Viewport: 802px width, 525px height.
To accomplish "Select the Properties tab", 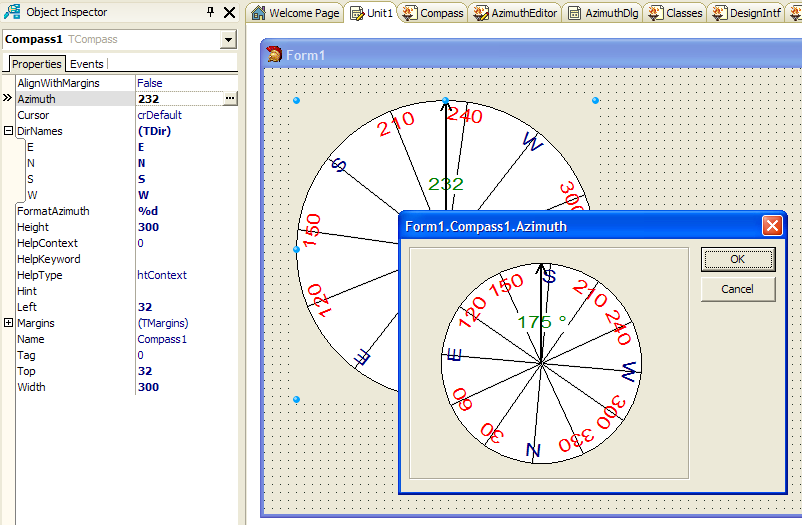I will point(36,64).
